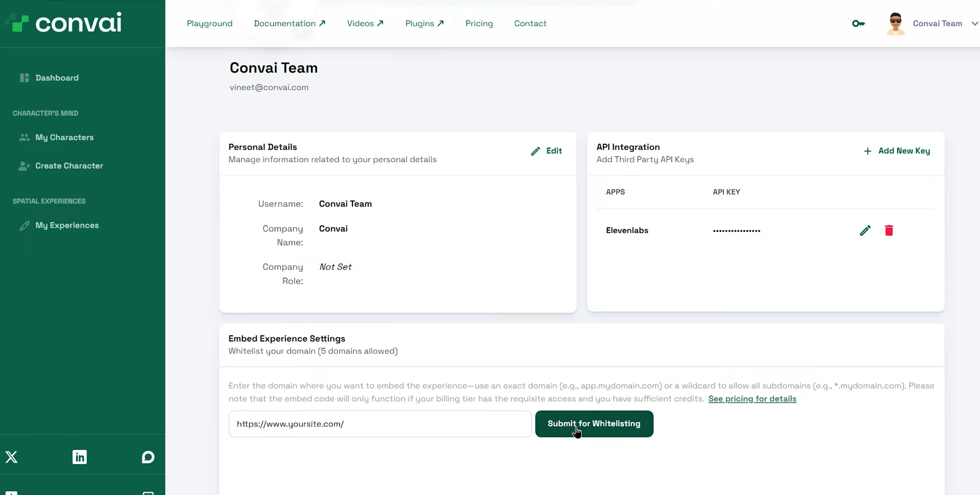The image size is (980, 495).
Task: Edit Personal Details
Action: click(x=547, y=151)
